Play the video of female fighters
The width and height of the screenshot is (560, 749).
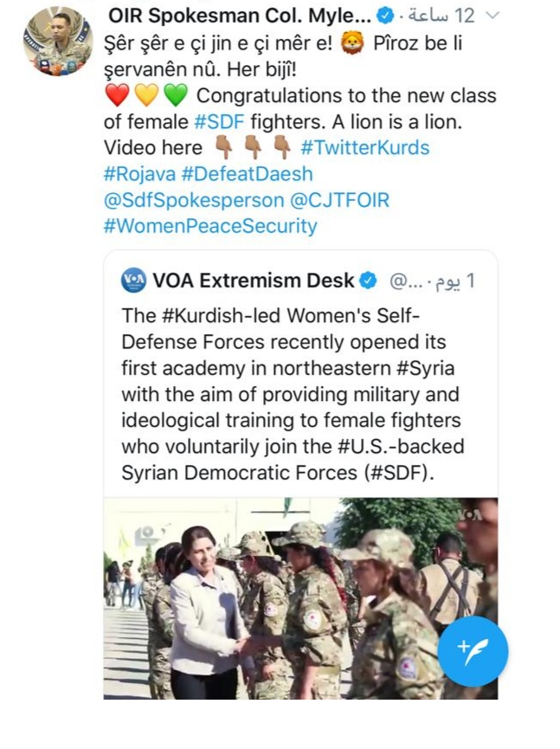[x=300, y=597]
